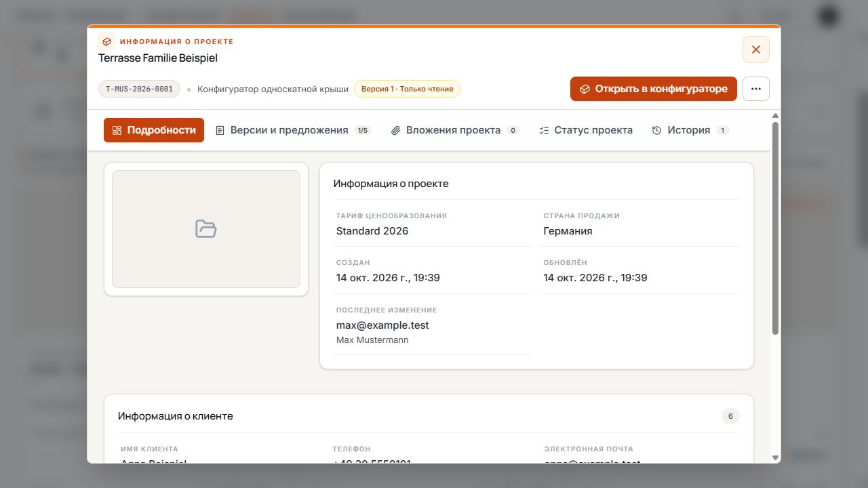This screenshot has height=488, width=868.
Task: Click the Версия 1 · Только чтение badge
Action: point(408,89)
